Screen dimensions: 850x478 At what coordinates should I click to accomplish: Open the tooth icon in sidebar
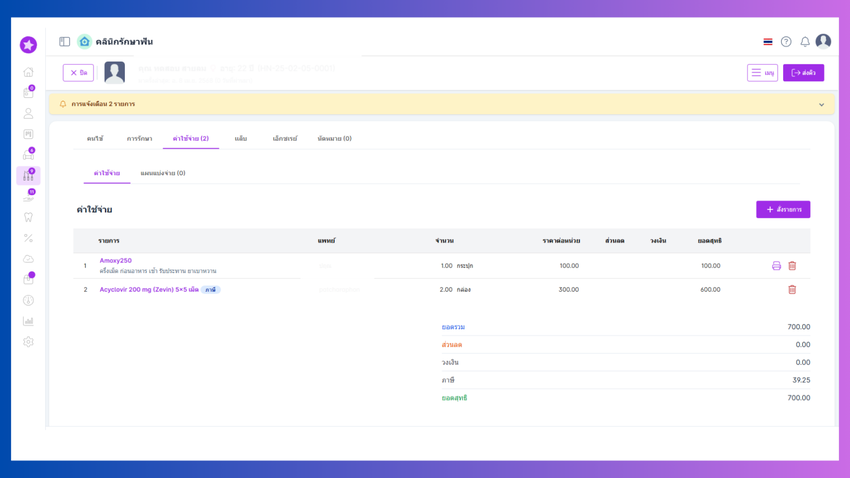coord(28,217)
